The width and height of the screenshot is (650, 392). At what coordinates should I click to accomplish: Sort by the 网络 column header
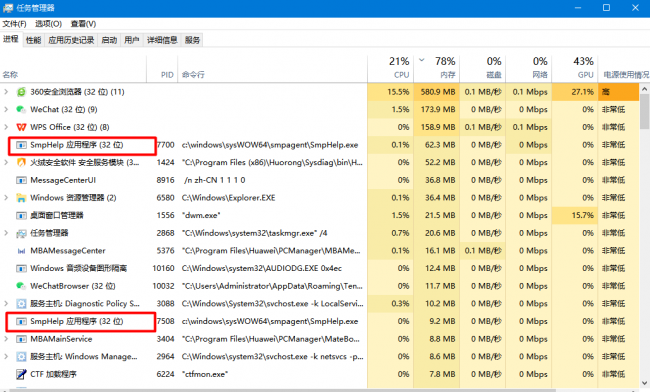click(x=529, y=69)
